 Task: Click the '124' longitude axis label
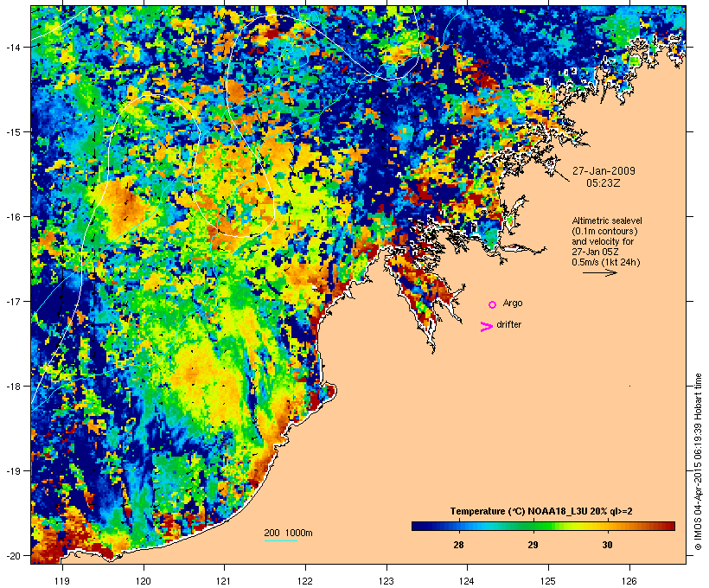468,581
